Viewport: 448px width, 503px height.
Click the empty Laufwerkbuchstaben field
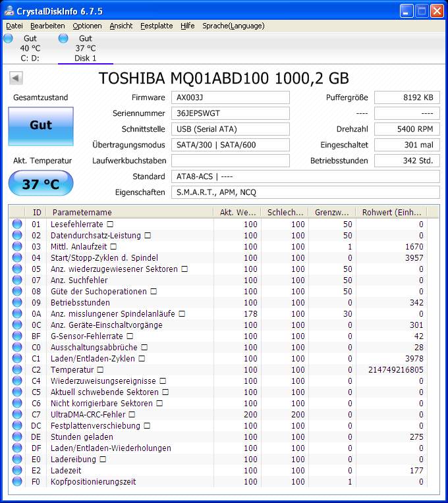coord(231,161)
